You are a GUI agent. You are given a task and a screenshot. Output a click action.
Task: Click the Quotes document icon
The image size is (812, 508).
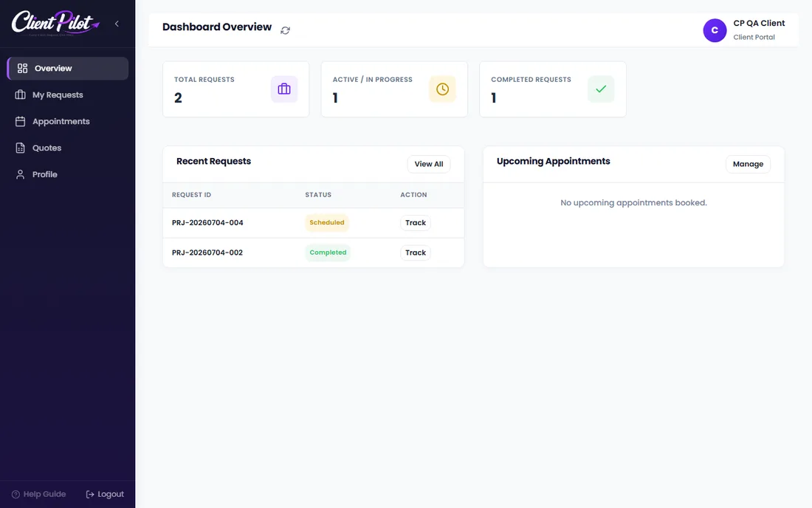pos(20,148)
